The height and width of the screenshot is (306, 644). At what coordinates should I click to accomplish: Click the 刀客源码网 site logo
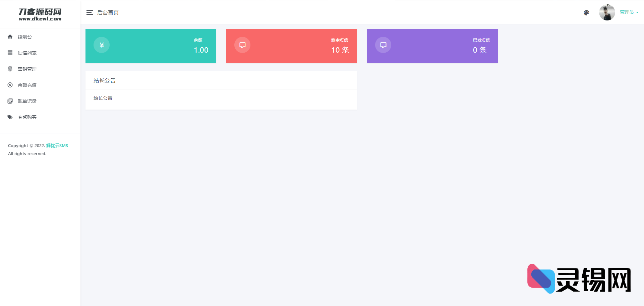pyautogui.click(x=40, y=14)
